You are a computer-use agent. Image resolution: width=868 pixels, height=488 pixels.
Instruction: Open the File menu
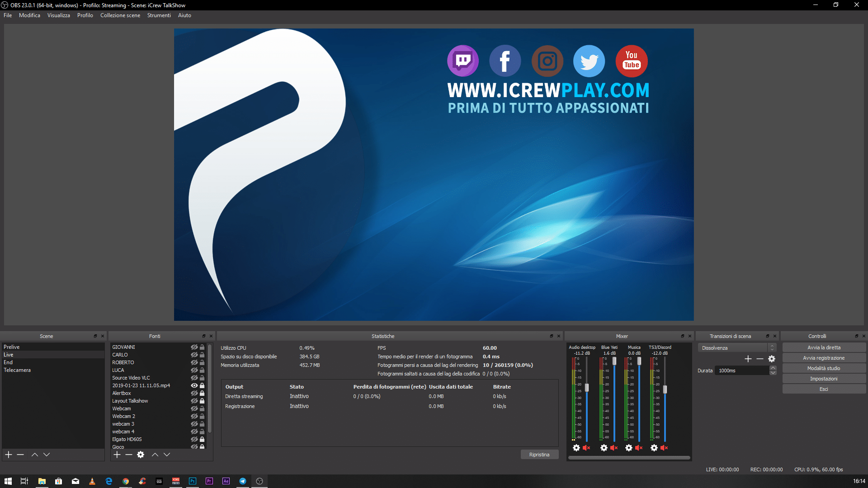click(x=8, y=15)
